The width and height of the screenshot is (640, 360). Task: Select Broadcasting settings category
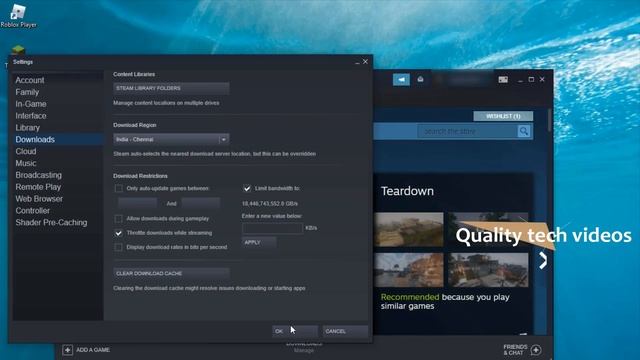(x=39, y=175)
